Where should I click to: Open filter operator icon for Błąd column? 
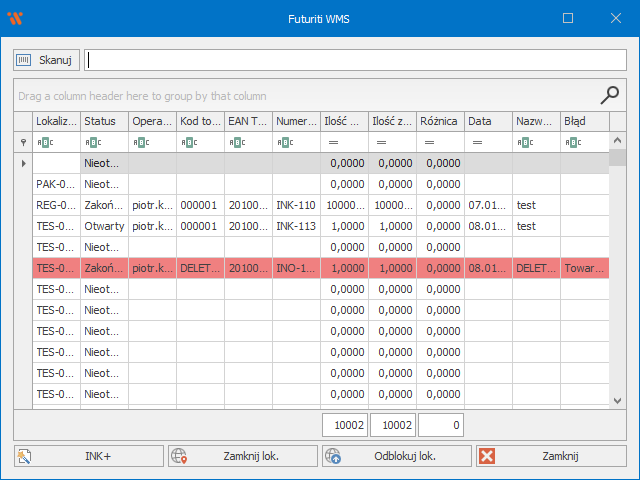click(573, 142)
